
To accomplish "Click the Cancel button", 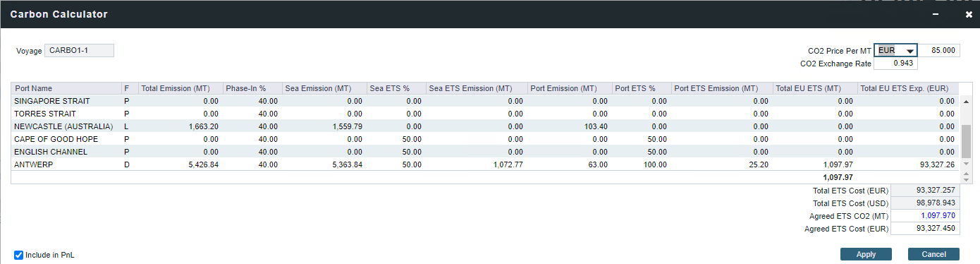I will tap(933, 254).
